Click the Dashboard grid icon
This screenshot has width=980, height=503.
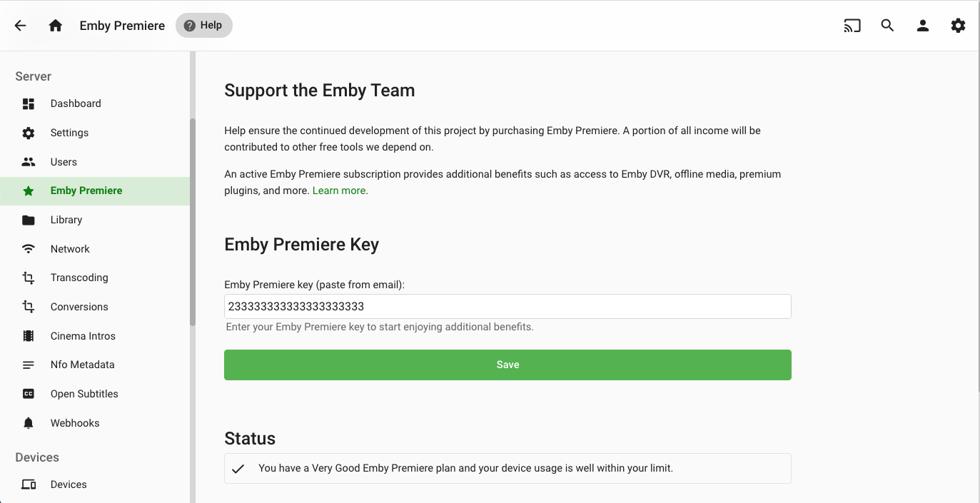click(x=29, y=103)
